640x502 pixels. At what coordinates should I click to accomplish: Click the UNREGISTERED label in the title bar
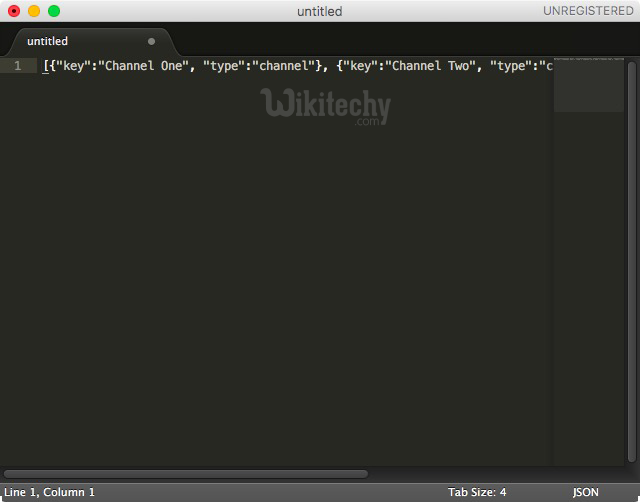[x=588, y=11]
